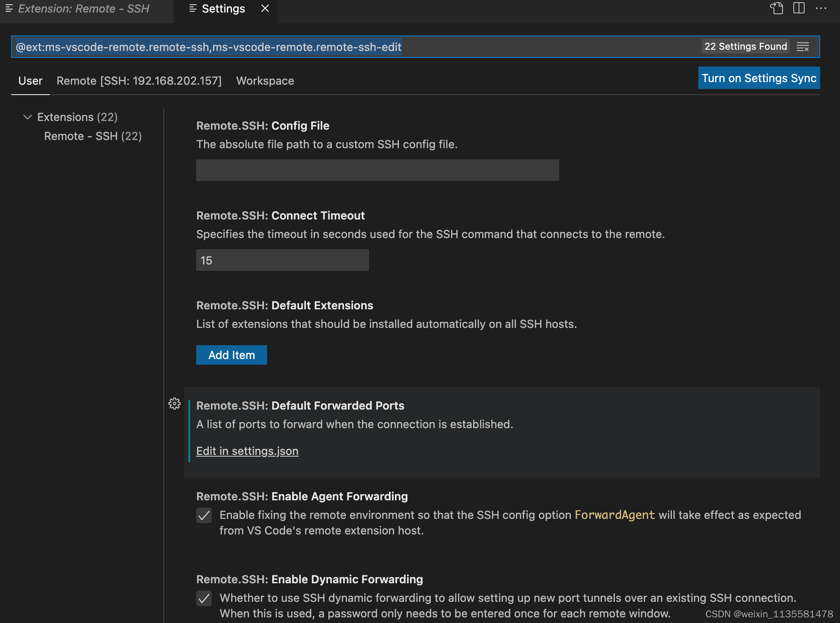Open Edit in settings.json link
Image resolution: width=840 pixels, height=623 pixels.
coord(247,451)
